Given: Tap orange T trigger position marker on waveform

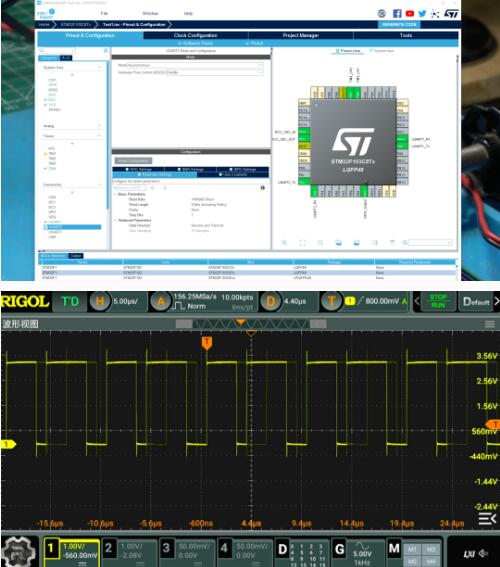Looking at the screenshot, I should [x=206, y=342].
